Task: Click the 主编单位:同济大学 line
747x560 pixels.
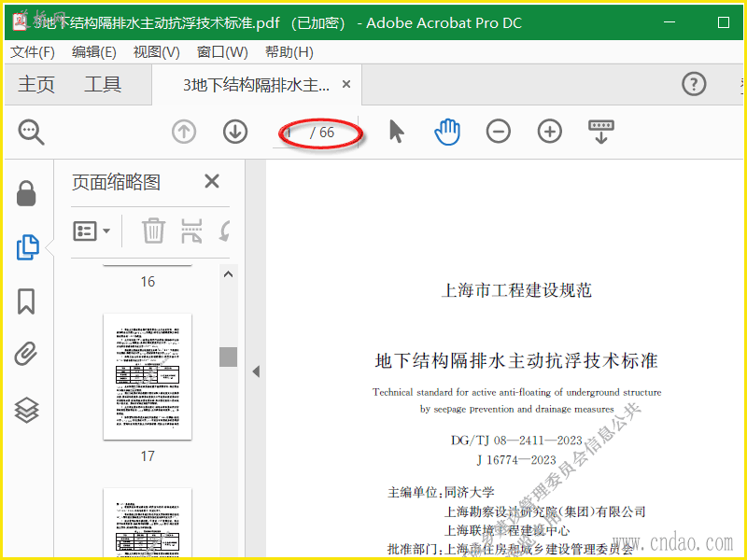Action: [x=441, y=492]
